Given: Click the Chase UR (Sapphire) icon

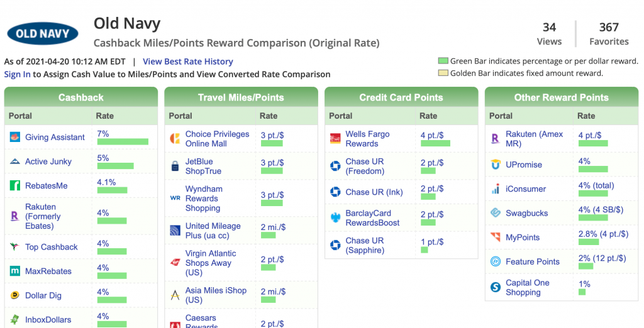Looking at the screenshot, I should pos(335,246).
